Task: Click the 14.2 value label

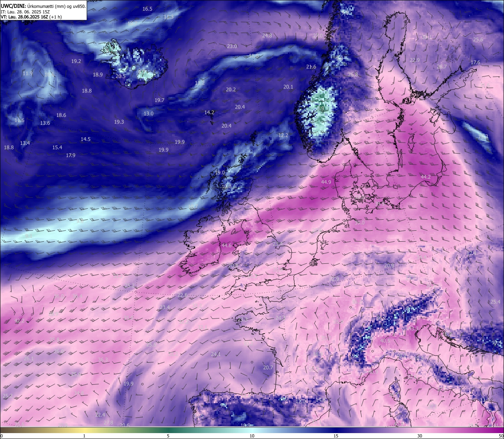Action: pyautogui.click(x=209, y=112)
